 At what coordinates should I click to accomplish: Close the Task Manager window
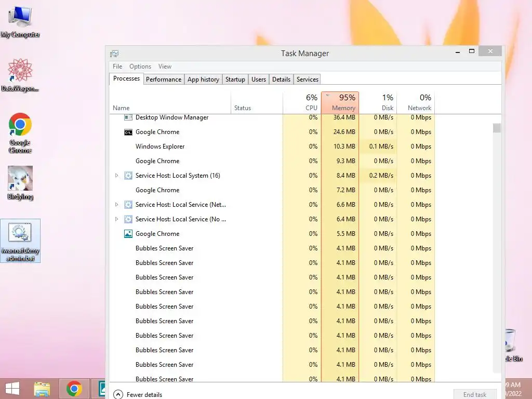coord(490,51)
